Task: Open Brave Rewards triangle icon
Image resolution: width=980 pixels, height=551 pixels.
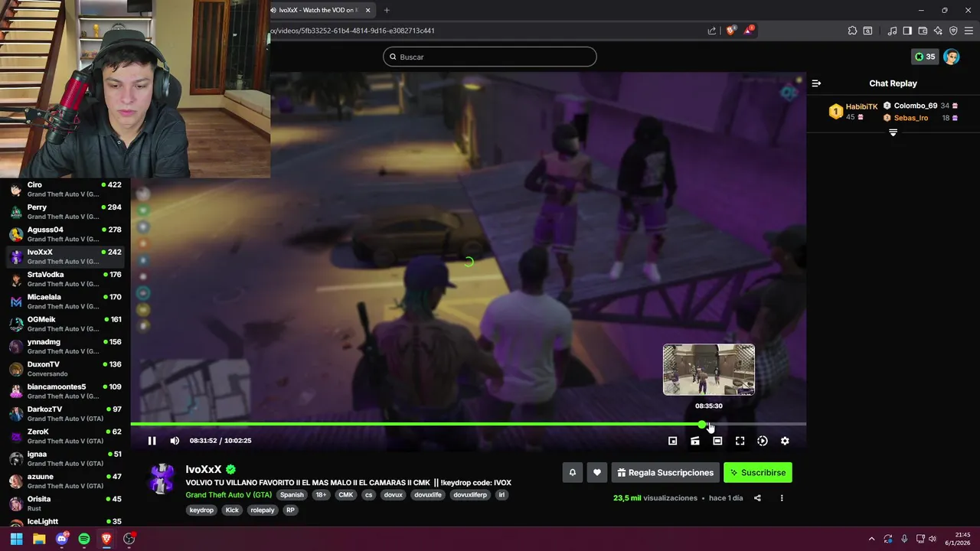Action: 749,31
